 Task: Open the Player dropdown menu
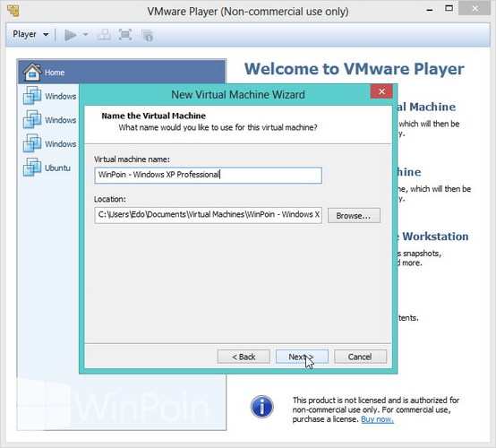pyautogui.click(x=30, y=34)
